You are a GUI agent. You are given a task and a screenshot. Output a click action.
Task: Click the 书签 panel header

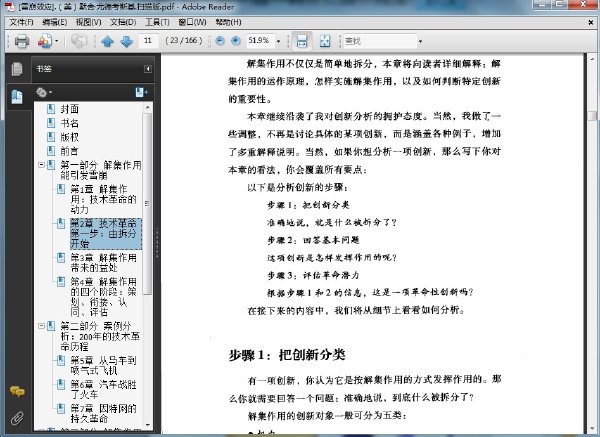click(x=93, y=69)
